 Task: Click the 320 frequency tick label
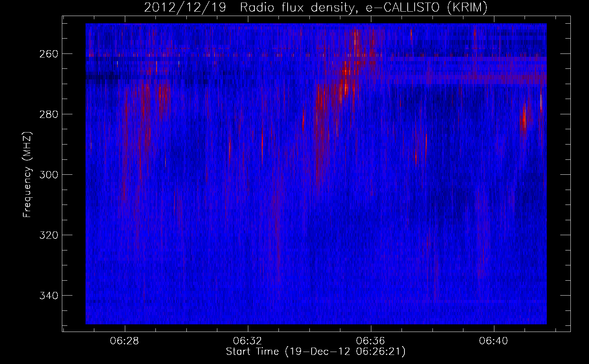(48, 235)
